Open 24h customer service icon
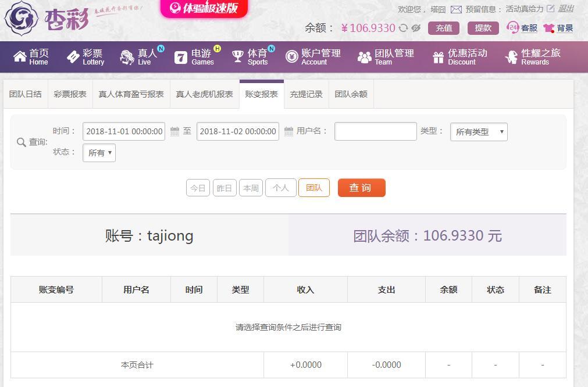Image resolution: width=588 pixels, height=387 pixels. (x=512, y=28)
